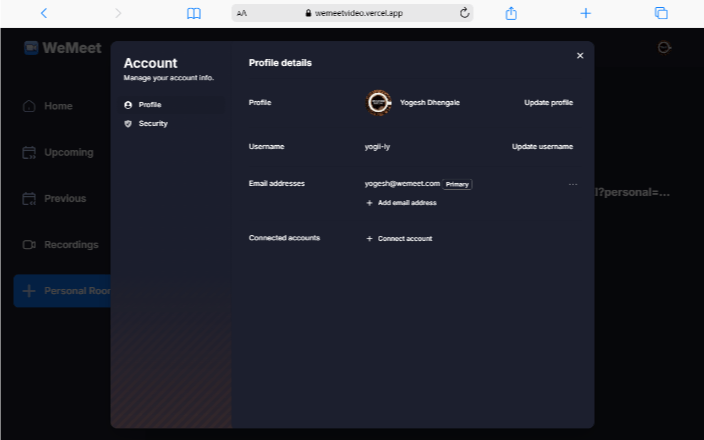
Task: Click Update username button
Action: pos(542,146)
